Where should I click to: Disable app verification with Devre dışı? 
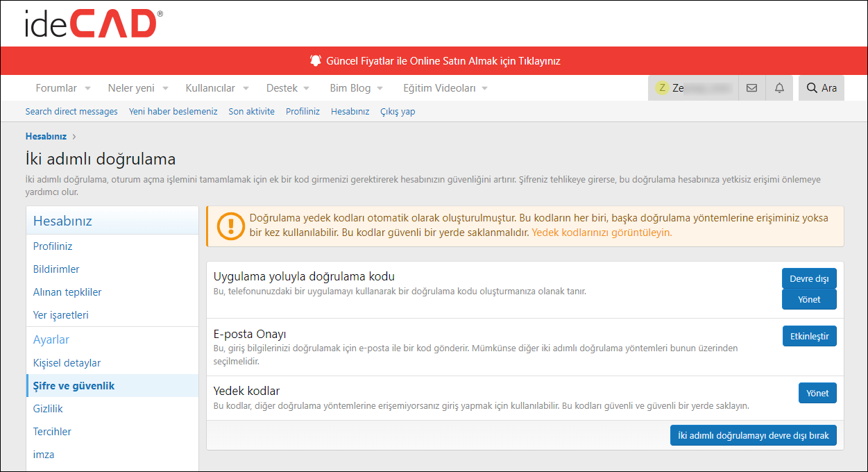pos(809,278)
